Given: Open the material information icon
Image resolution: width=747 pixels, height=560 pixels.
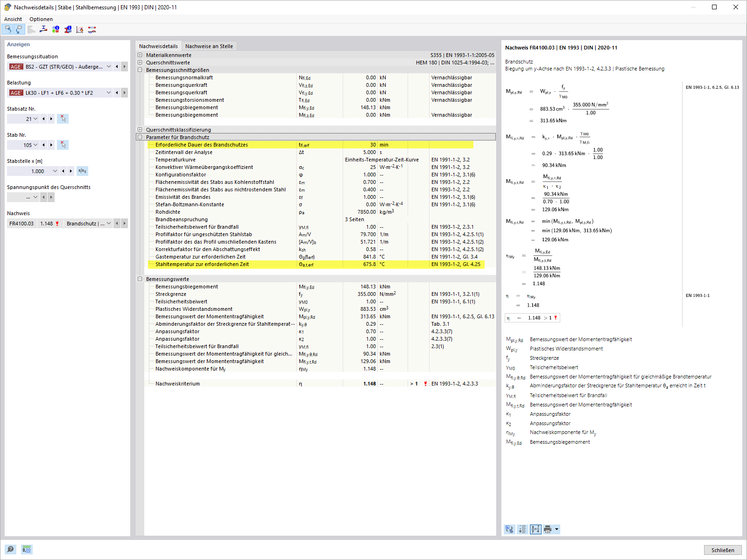Looking at the screenshot, I should (x=56, y=29).
